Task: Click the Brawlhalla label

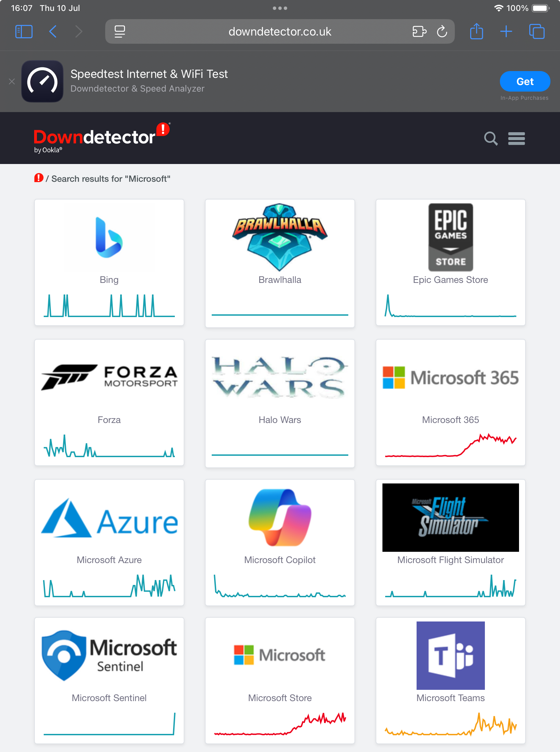Action: [280, 280]
